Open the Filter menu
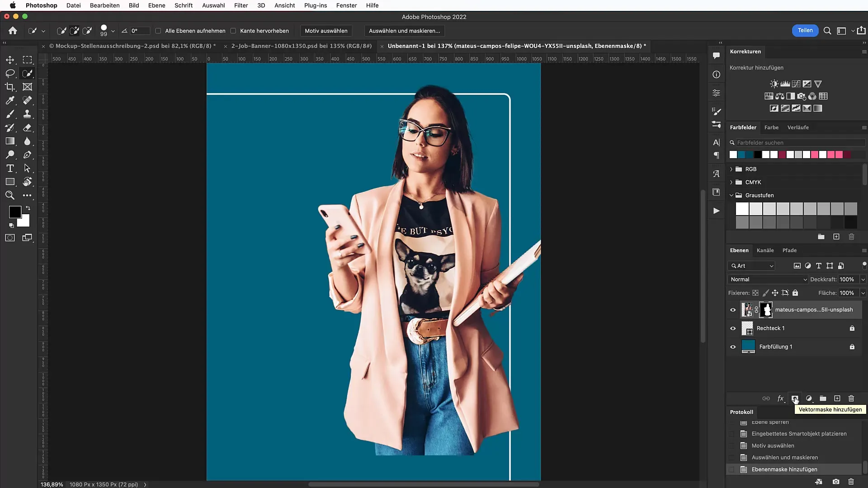This screenshot has height=488, width=868. 241,5
